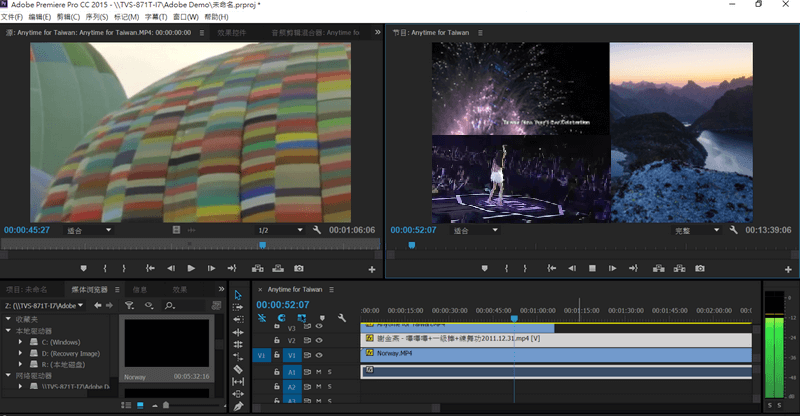800x416 pixels.
Task: Expand the R: drive in Media Browser
Action: coord(20,364)
